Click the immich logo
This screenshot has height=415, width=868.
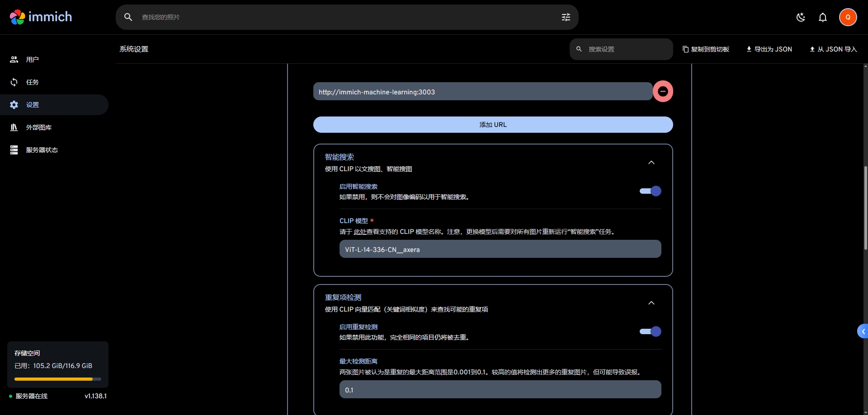click(41, 17)
